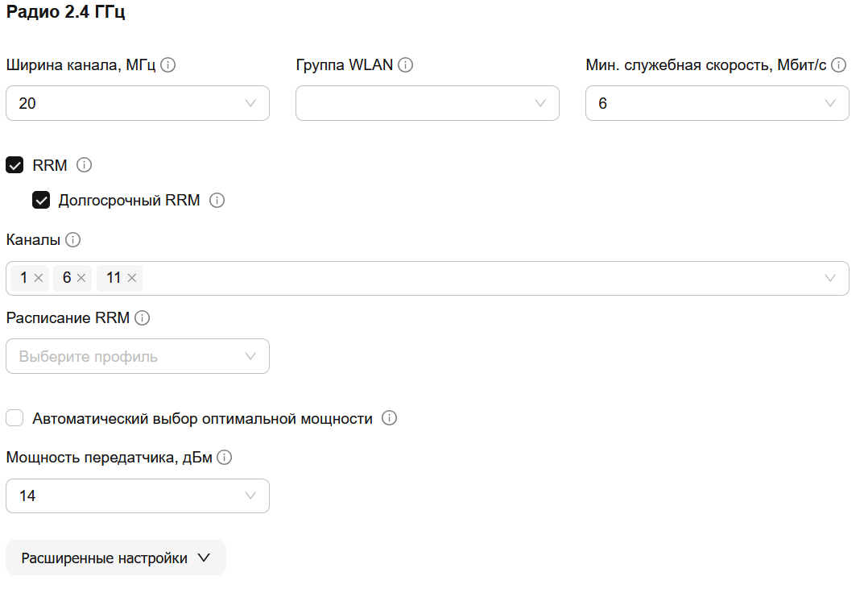Click info icon next to RRM checkbox
Viewport: 868px width, 593px height.
click(84, 165)
